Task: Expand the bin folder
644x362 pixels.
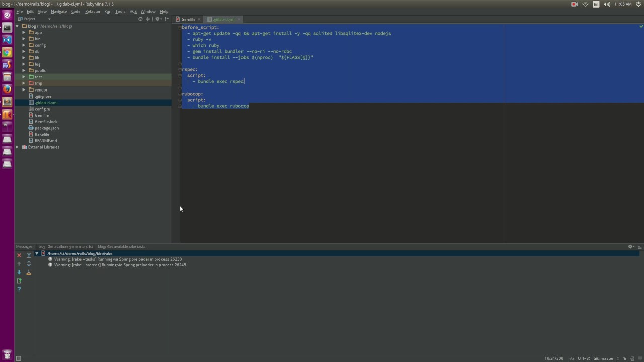Action: 24,39
